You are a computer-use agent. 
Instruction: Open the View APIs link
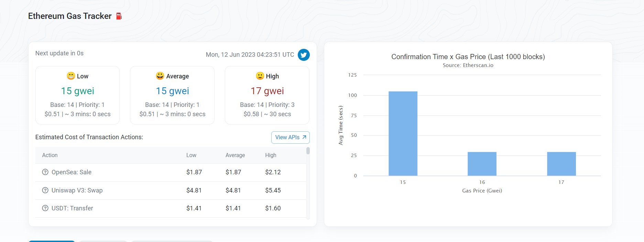[291, 137]
